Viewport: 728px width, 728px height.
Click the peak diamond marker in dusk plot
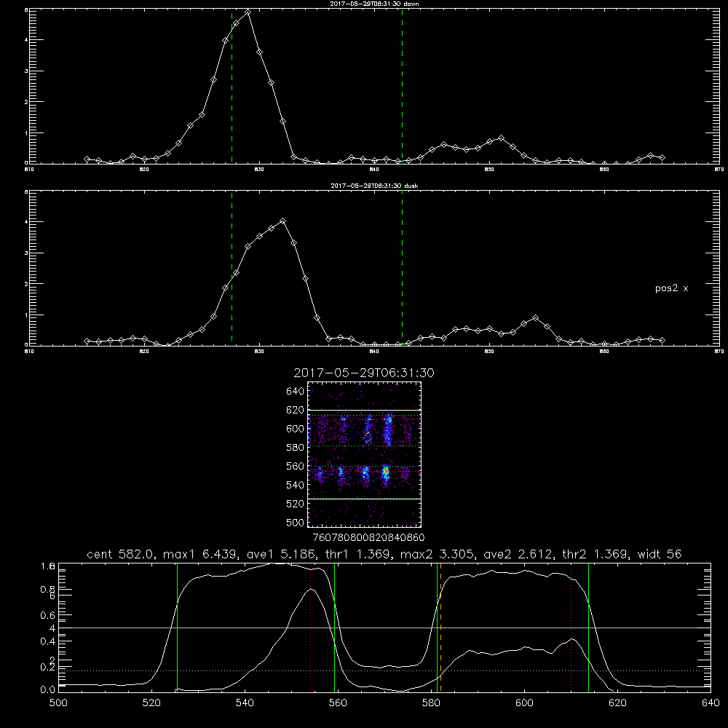click(282, 221)
